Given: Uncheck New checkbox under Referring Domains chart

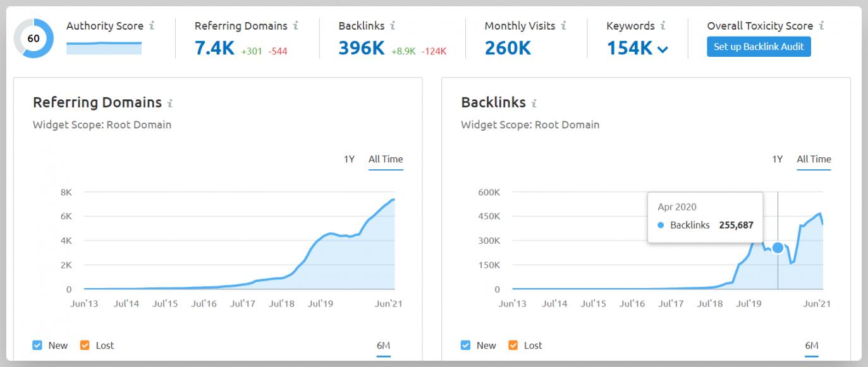Looking at the screenshot, I should (37, 346).
